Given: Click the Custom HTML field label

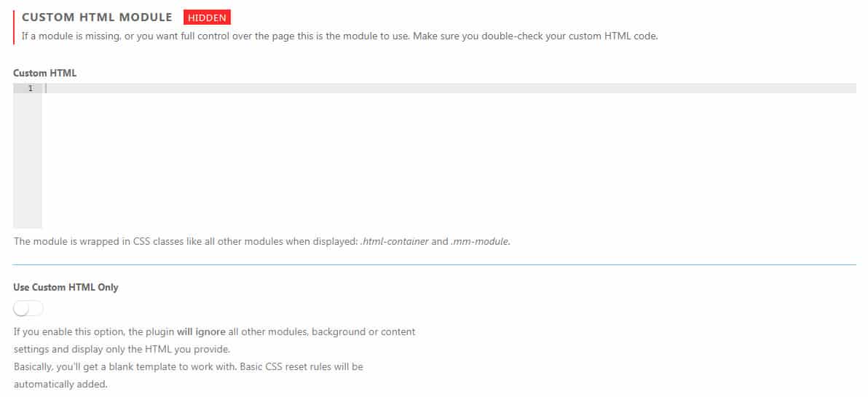Looking at the screenshot, I should pyautogui.click(x=45, y=73).
